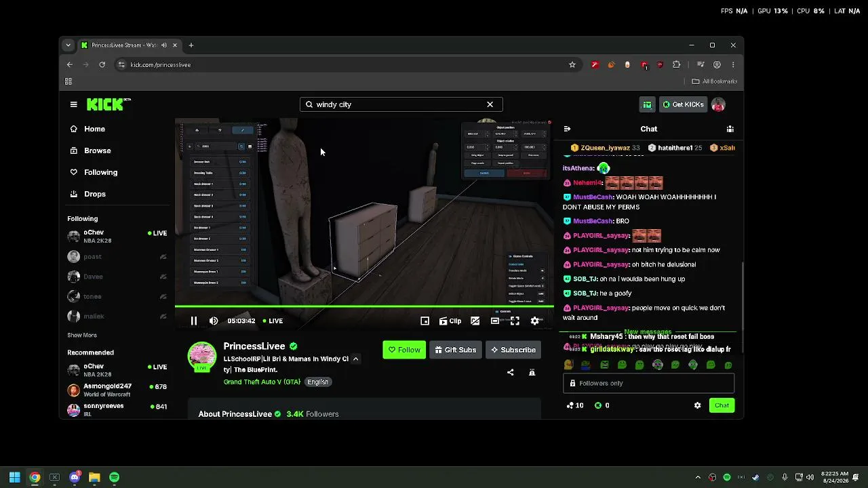Subscribe to PrincessLivee
The width and height of the screenshot is (868, 488).
click(513, 350)
